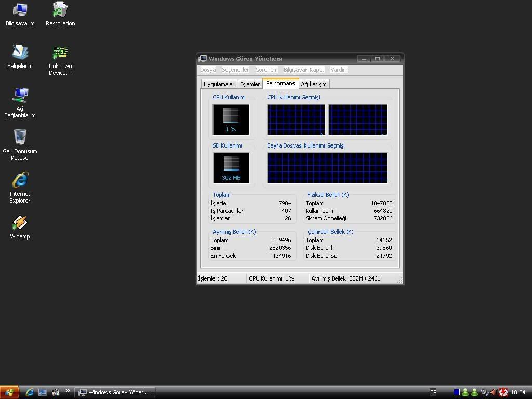Click the CPU usage gauge showing 1 %
The height and width of the screenshot is (399, 532).
[231, 119]
